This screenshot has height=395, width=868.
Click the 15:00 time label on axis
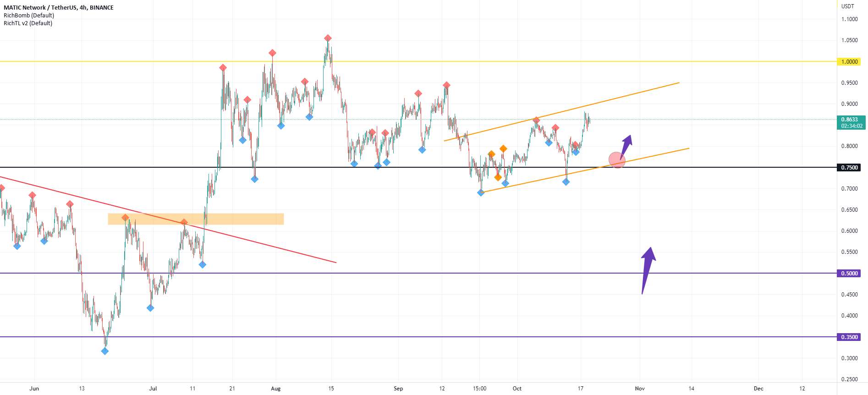[x=479, y=389]
